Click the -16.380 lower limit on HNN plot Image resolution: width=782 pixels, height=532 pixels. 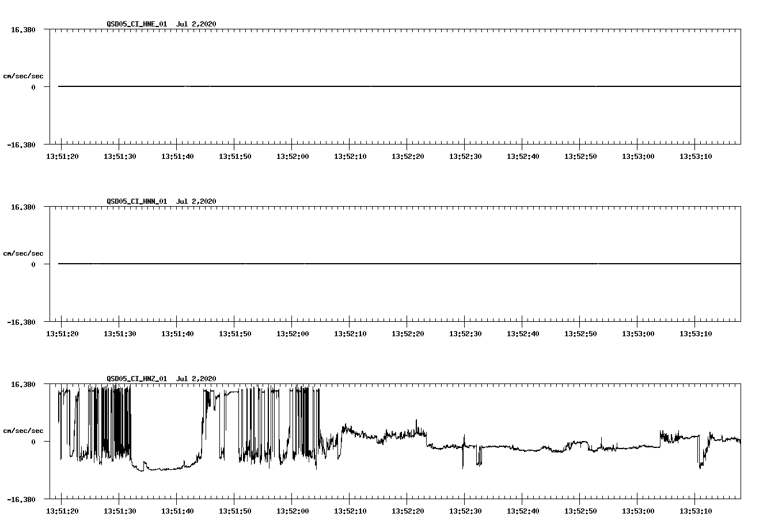[21, 322]
